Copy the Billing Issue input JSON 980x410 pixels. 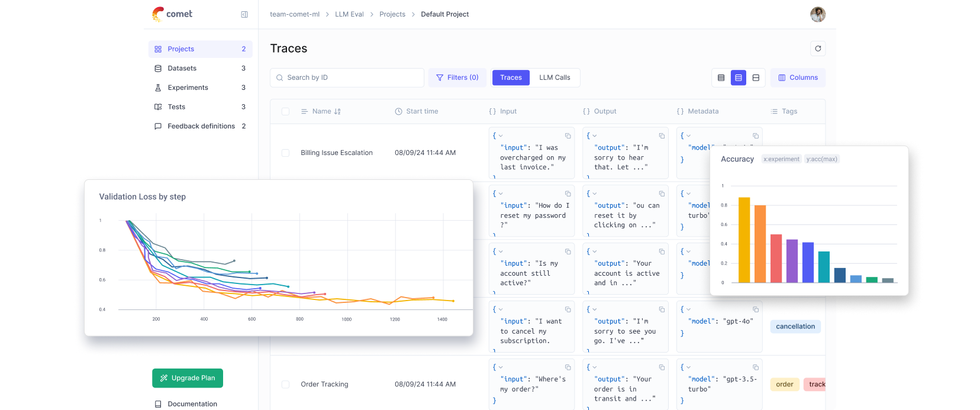(x=568, y=136)
